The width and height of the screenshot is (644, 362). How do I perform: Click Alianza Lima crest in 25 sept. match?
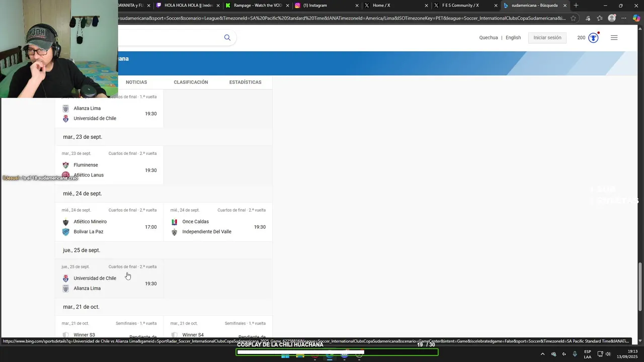[x=65, y=289]
